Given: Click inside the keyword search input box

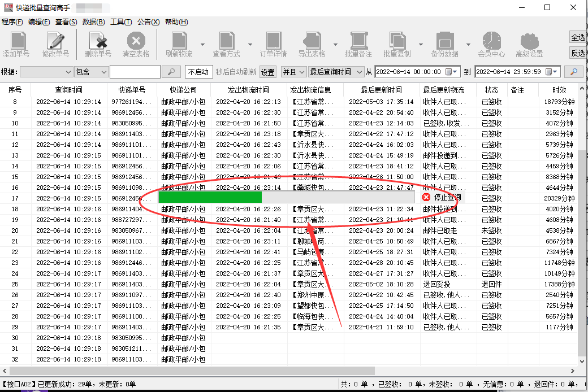Looking at the screenshot, I should 134,72.
